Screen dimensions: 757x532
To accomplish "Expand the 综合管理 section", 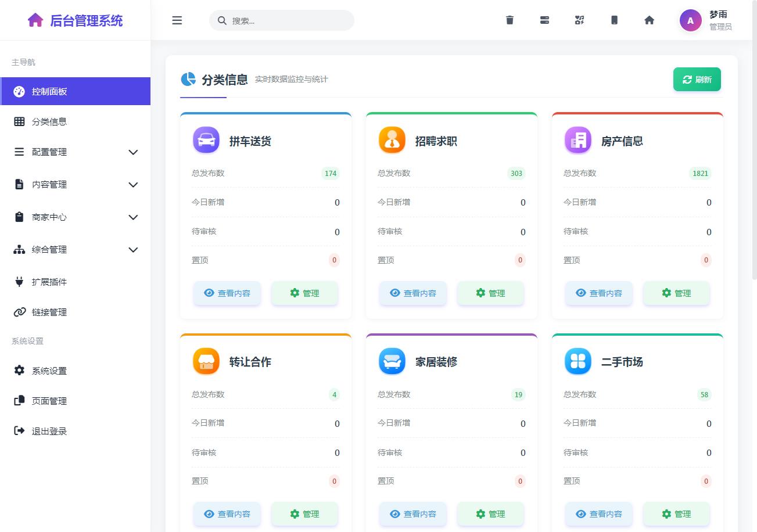I will point(76,250).
